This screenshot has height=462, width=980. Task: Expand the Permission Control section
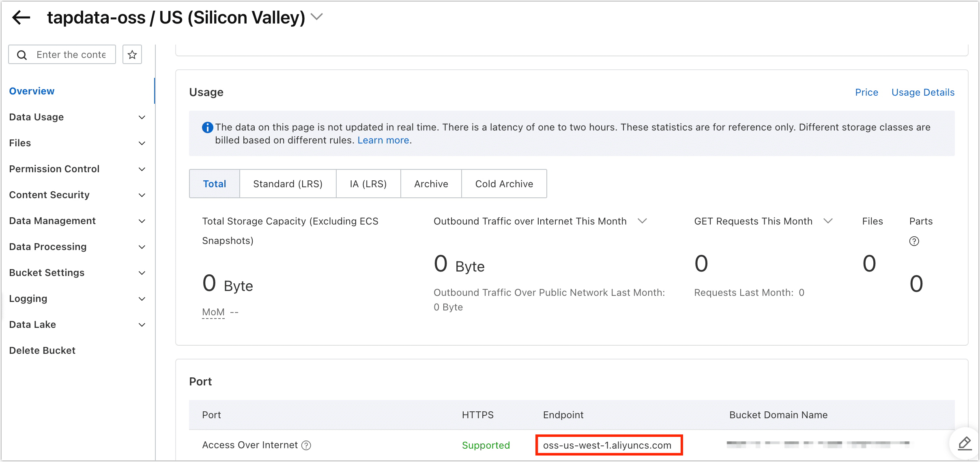pyautogui.click(x=142, y=169)
